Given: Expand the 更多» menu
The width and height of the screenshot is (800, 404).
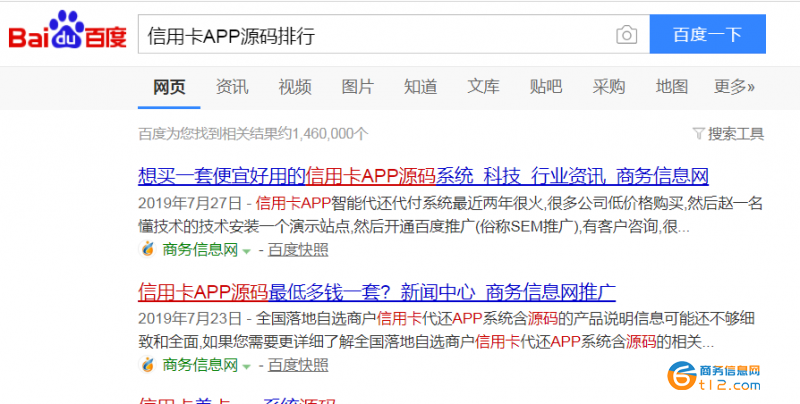Looking at the screenshot, I should (734, 87).
